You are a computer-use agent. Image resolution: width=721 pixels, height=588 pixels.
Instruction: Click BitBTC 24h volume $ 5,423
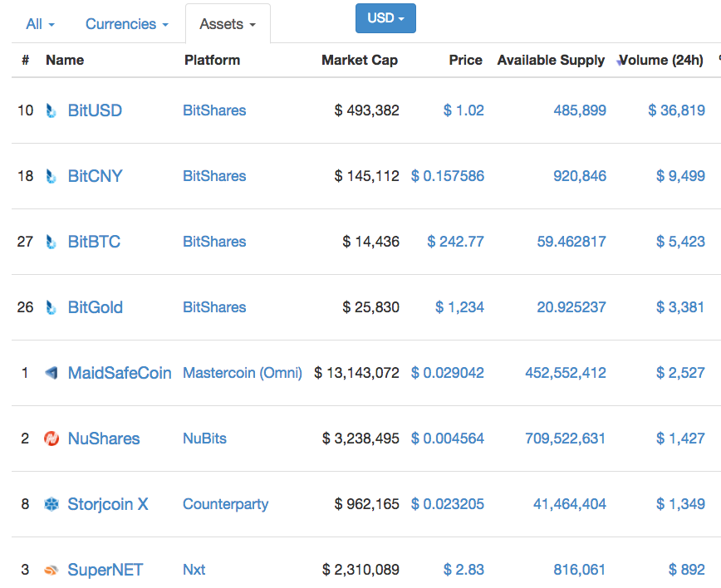[x=680, y=242]
